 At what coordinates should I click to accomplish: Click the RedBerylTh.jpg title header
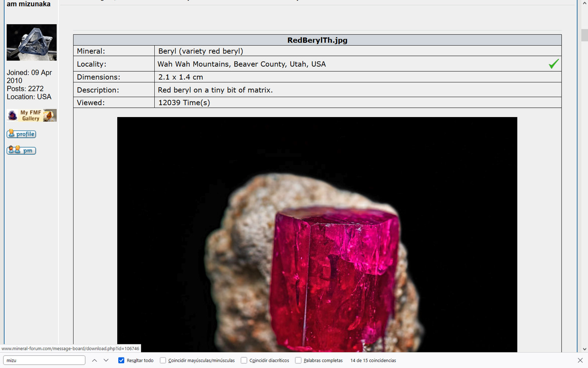pos(317,40)
